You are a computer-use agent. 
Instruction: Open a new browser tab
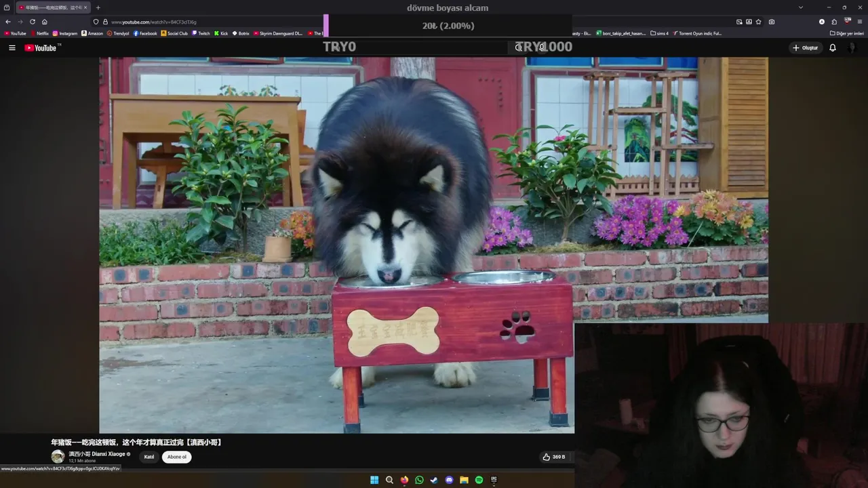tap(98, 7)
